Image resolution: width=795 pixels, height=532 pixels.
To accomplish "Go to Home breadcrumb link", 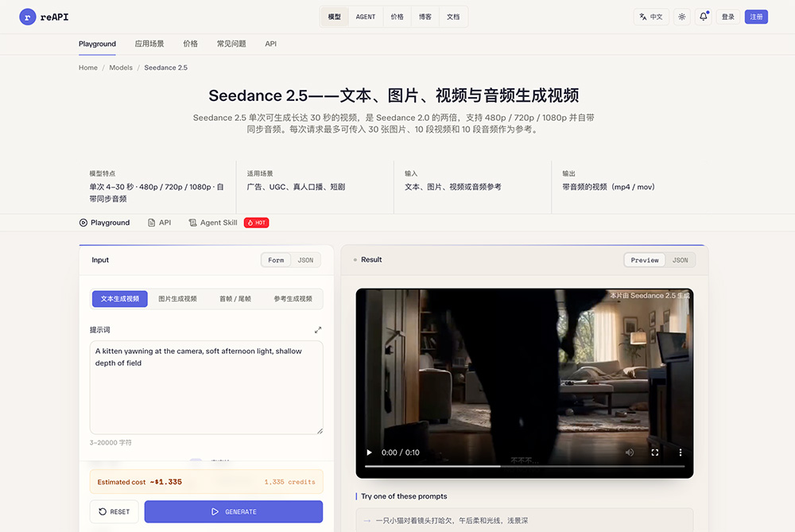I will pyautogui.click(x=87, y=68).
